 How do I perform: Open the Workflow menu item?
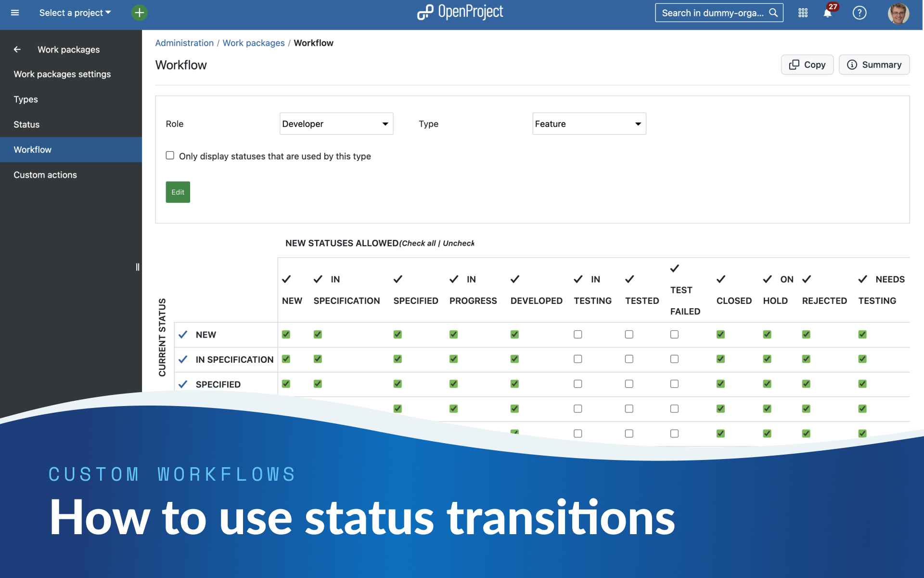pyautogui.click(x=33, y=150)
